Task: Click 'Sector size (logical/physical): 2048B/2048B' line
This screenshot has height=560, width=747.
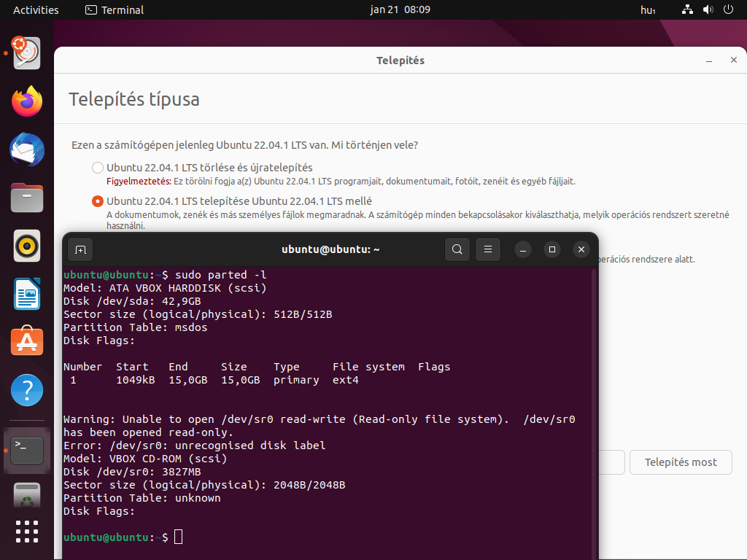Action: click(x=204, y=485)
